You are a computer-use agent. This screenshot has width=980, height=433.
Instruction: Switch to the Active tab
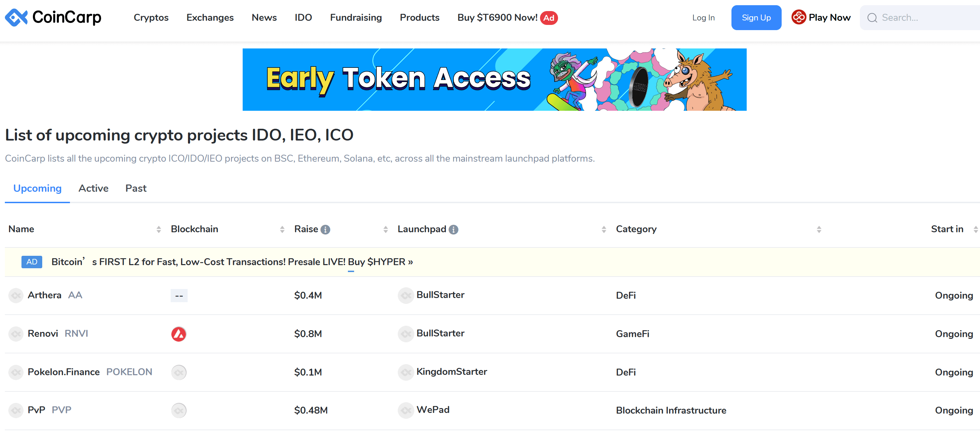click(x=93, y=188)
